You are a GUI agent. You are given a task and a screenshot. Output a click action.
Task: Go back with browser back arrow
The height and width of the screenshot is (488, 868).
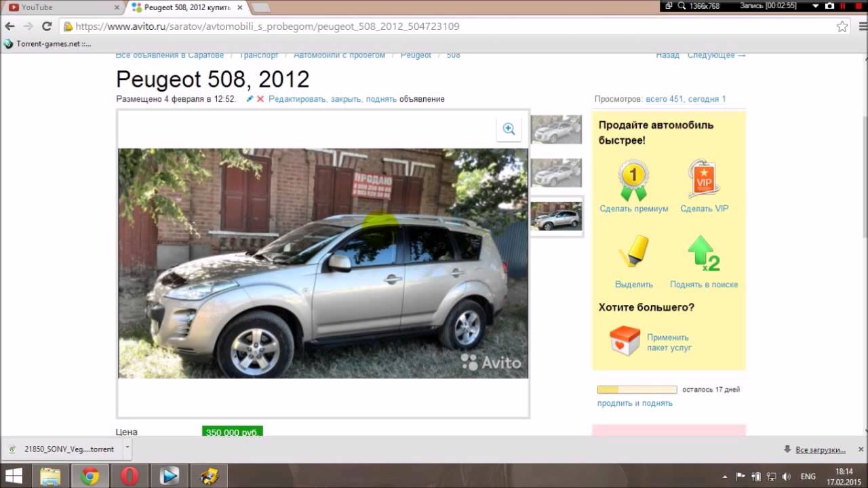click(9, 26)
